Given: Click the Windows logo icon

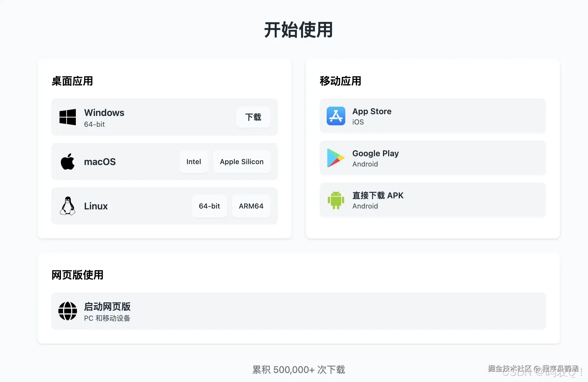Looking at the screenshot, I should pyautogui.click(x=68, y=117).
